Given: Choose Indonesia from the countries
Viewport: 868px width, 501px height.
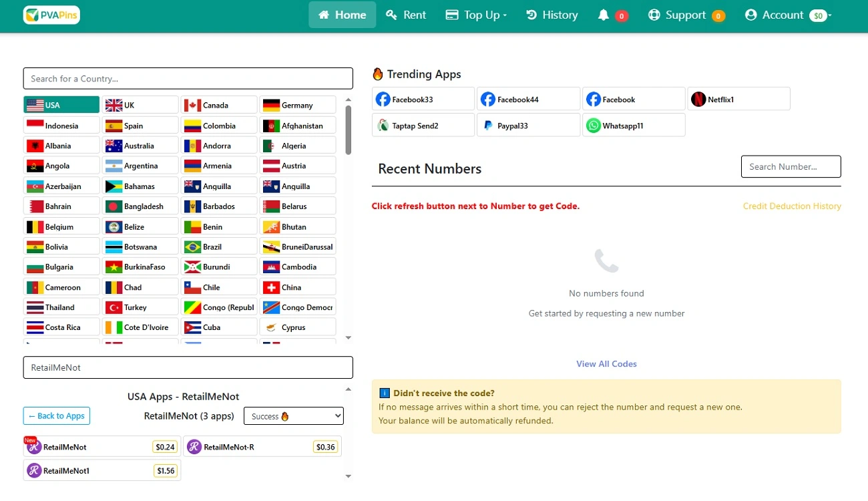Looking at the screenshot, I should point(61,126).
